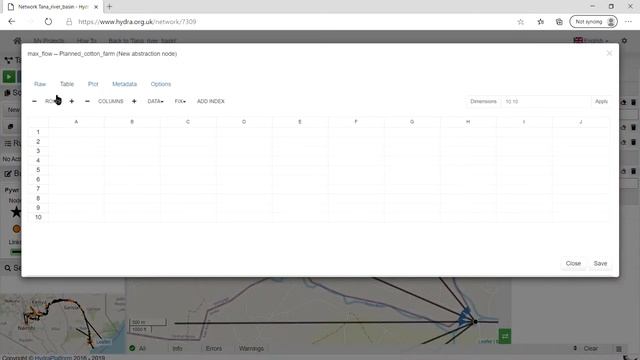The width and height of the screenshot is (640, 360).
Task: Refresh the browser page
Action: click(48, 22)
